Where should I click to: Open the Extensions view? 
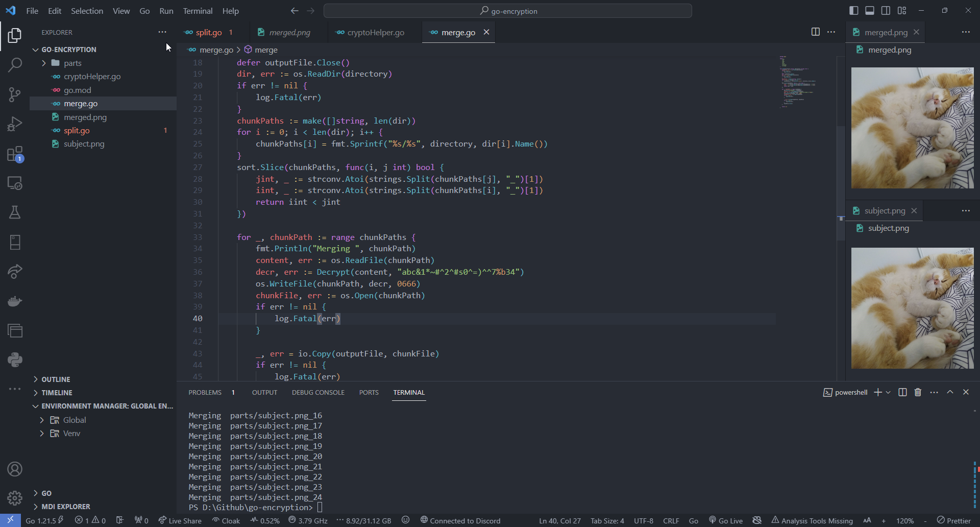[15, 154]
